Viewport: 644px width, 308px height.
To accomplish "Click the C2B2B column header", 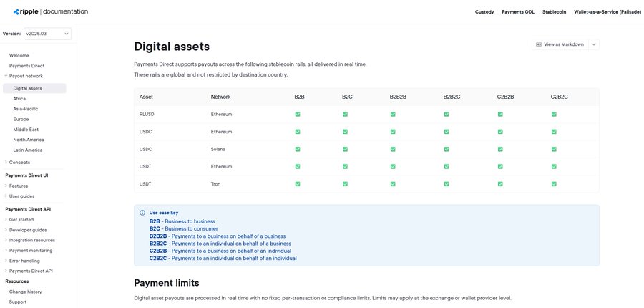I will [506, 97].
